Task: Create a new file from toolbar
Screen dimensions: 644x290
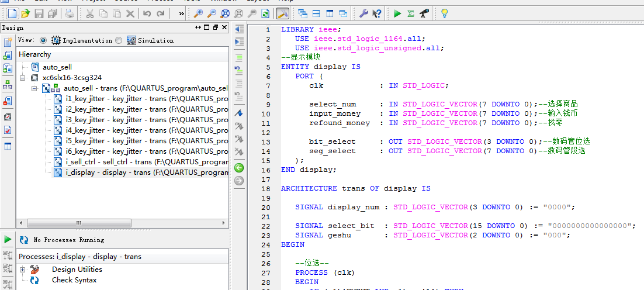Action: point(13,13)
